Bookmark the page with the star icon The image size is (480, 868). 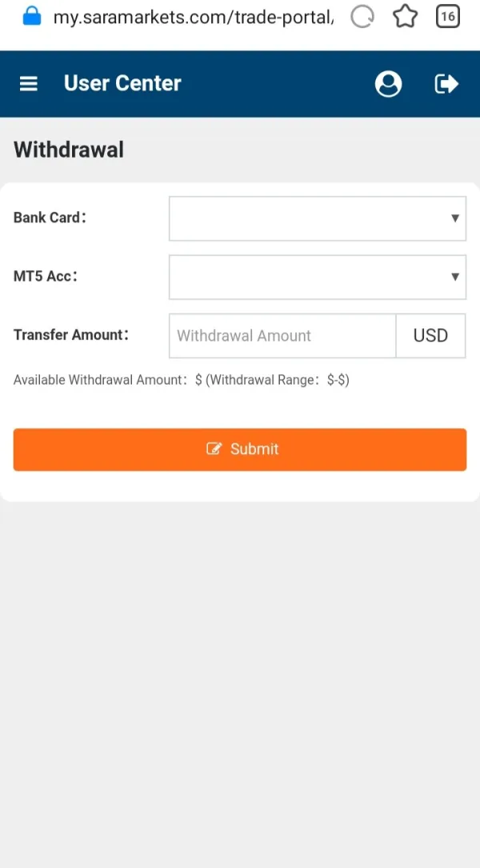pos(406,17)
